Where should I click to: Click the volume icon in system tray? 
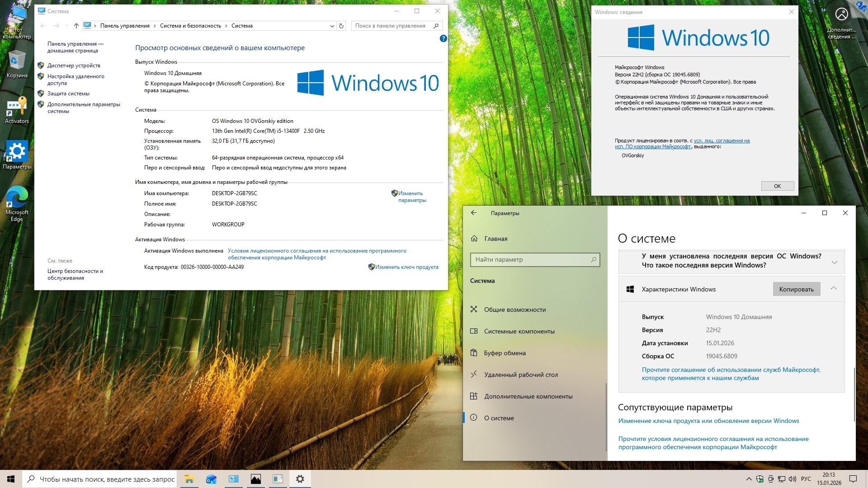(792, 479)
